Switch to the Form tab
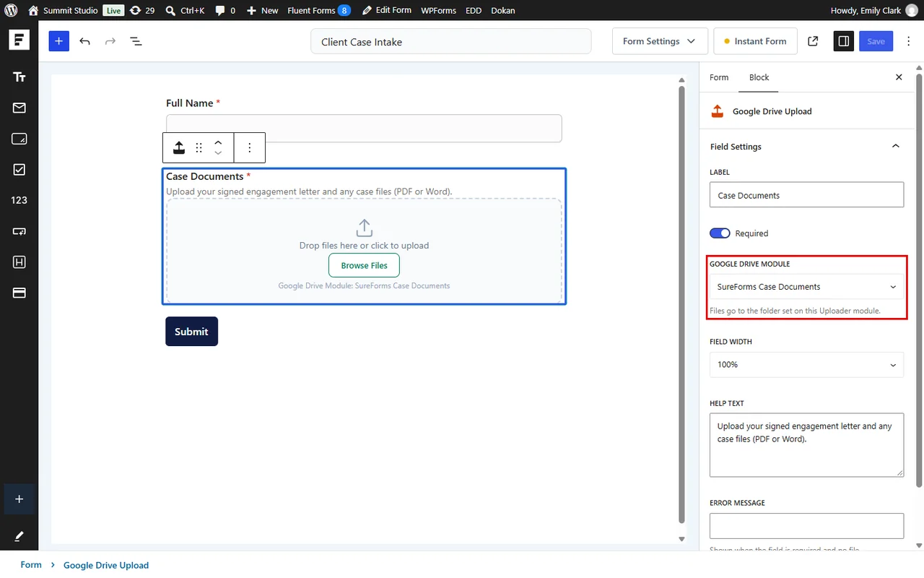Image resolution: width=924 pixels, height=578 pixels. [x=719, y=77]
